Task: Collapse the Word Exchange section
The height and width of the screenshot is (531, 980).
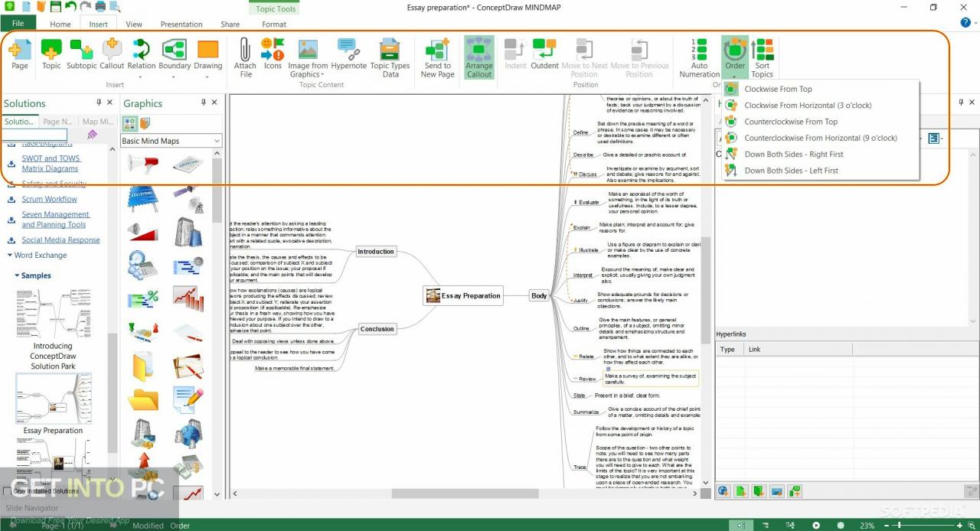Action: click(9, 256)
